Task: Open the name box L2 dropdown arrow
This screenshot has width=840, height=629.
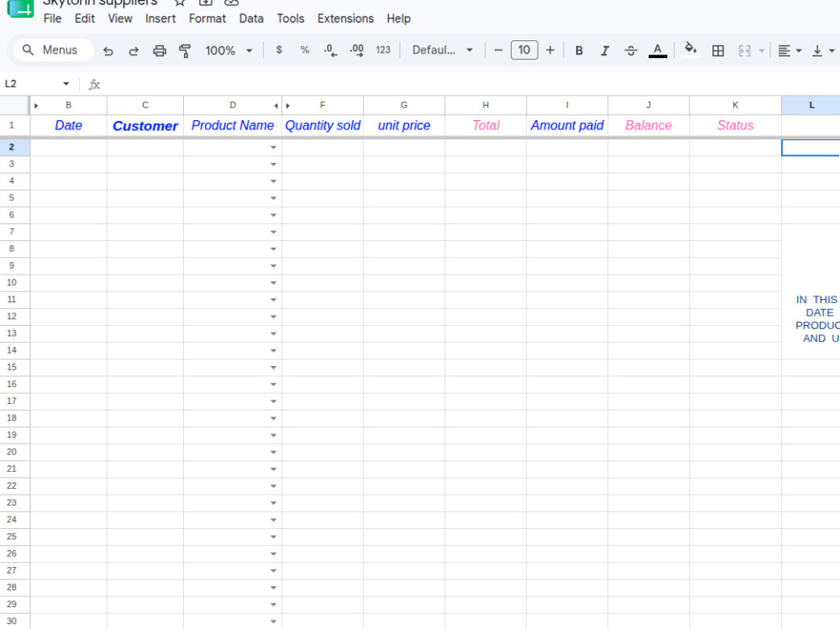Action: (66, 84)
